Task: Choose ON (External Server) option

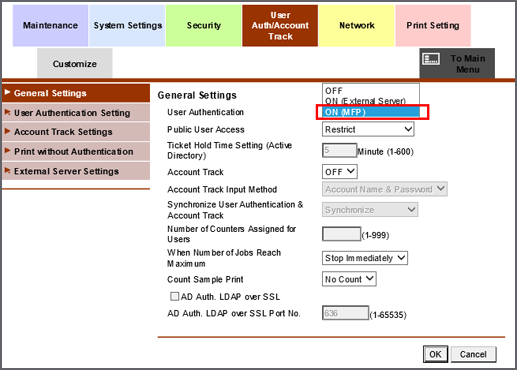Action: (x=371, y=101)
